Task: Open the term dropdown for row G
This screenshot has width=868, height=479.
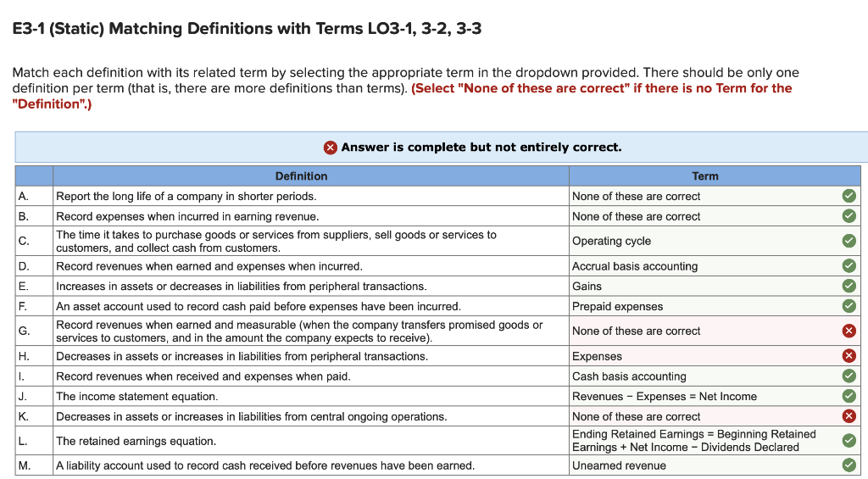Action: point(714,331)
